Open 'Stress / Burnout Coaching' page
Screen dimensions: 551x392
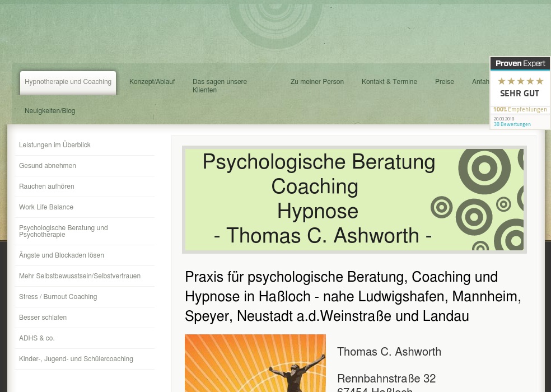click(x=58, y=297)
